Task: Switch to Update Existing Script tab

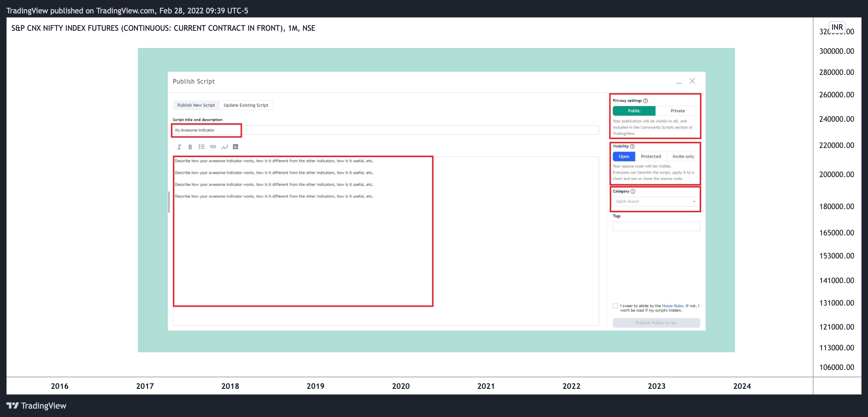Action: click(x=246, y=105)
